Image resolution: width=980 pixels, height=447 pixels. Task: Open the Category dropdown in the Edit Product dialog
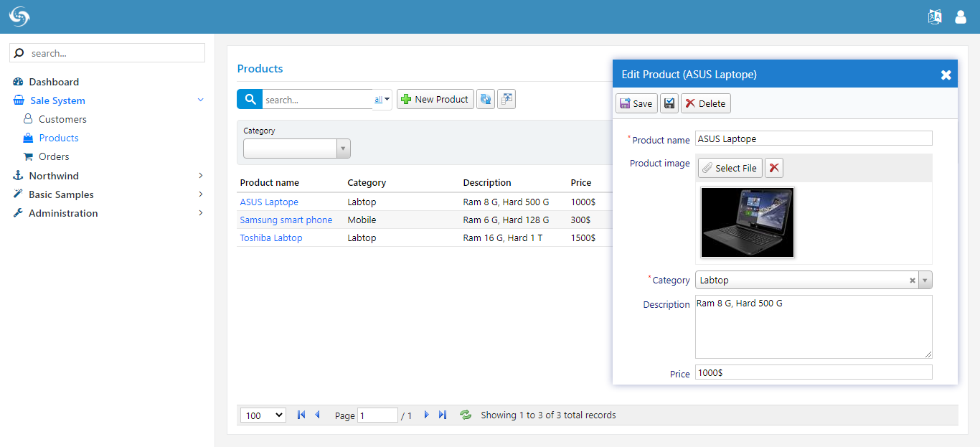tap(925, 280)
